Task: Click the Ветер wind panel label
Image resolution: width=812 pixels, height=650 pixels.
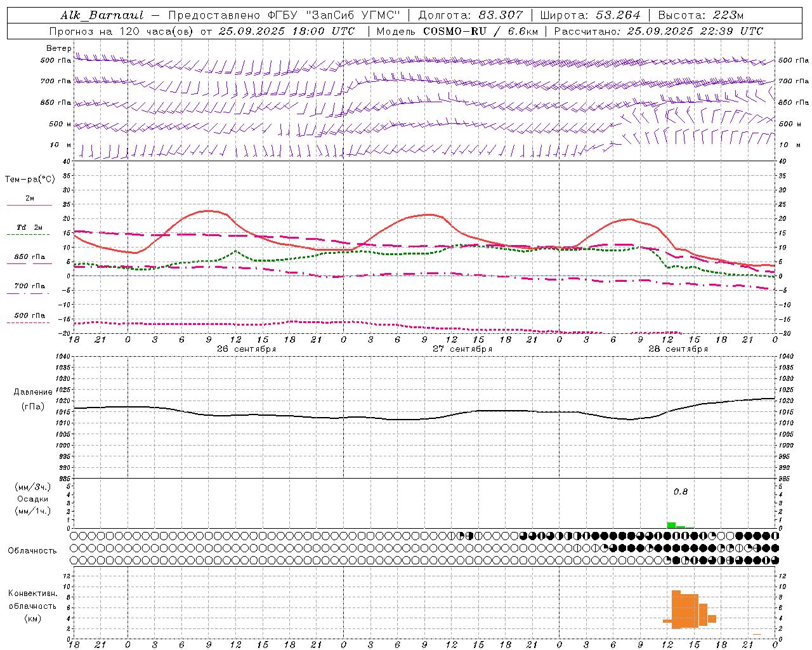Action: point(59,48)
